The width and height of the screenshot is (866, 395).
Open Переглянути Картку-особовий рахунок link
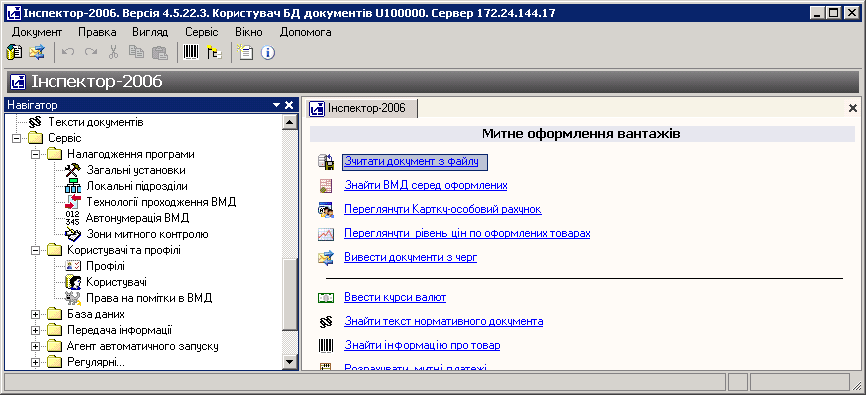click(x=443, y=209)
